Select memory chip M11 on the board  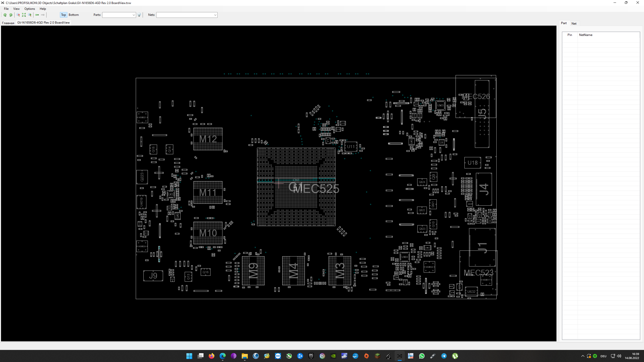[x=208, y=193]
